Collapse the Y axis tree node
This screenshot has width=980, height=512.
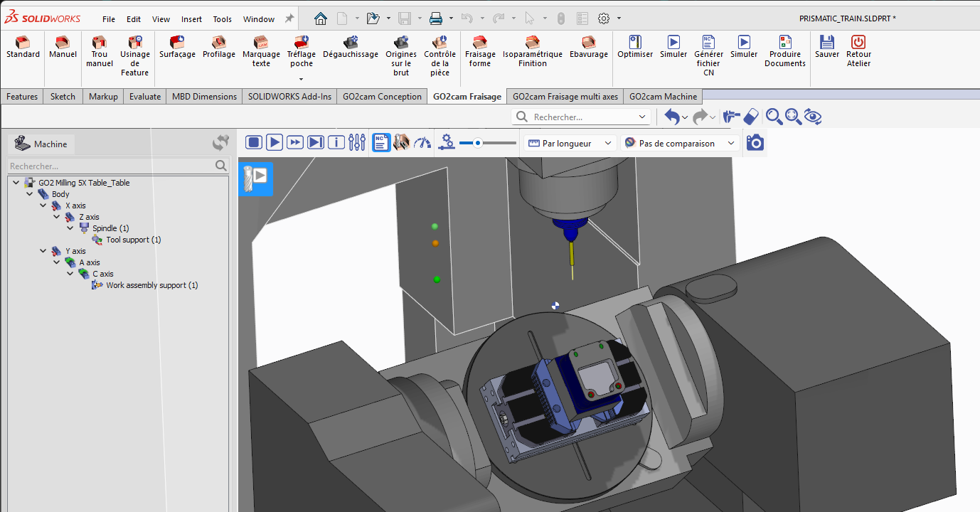(x=43, y=251)
